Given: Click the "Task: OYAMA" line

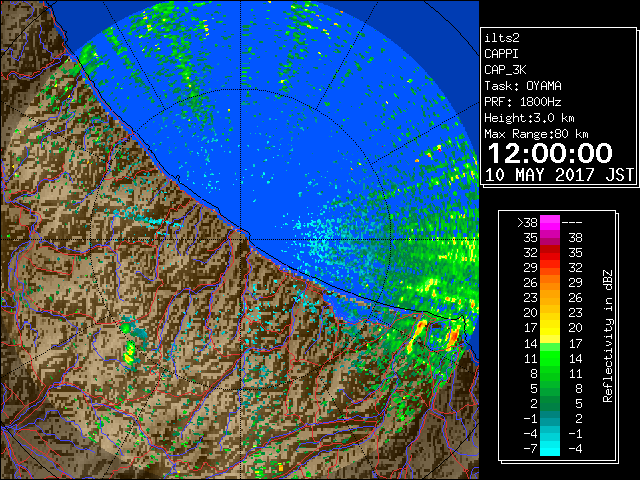Looking at the screenshot, I should click(x=523, y=86).
